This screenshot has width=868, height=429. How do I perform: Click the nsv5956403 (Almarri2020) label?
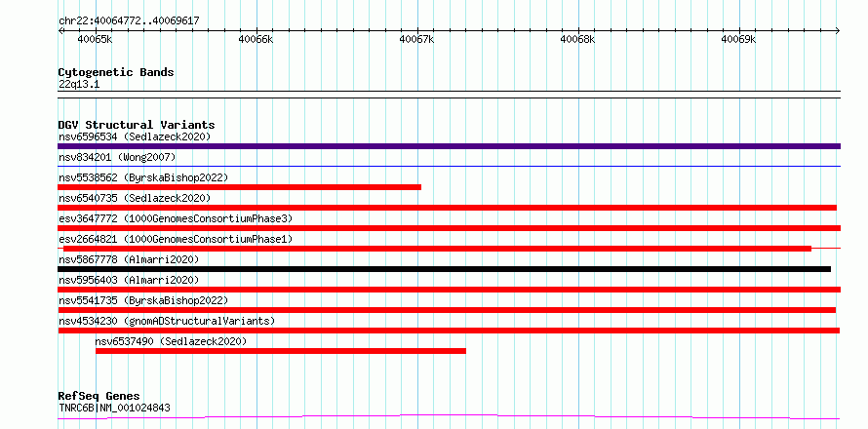[129, 280]
